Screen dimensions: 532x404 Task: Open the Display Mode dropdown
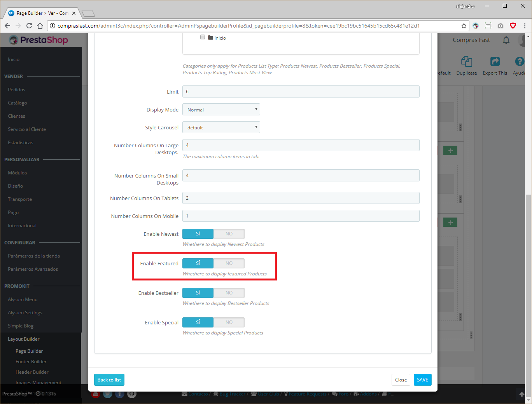tap(221, 110)
